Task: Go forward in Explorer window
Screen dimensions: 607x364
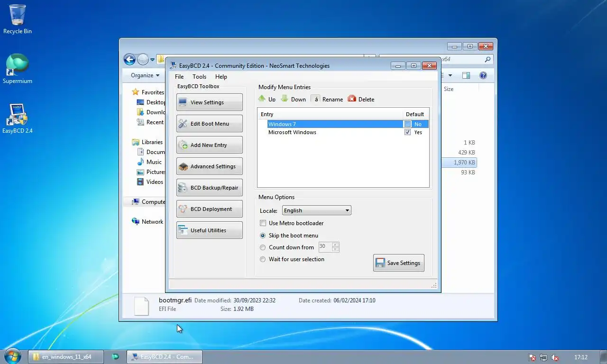Action: [143, 59]
